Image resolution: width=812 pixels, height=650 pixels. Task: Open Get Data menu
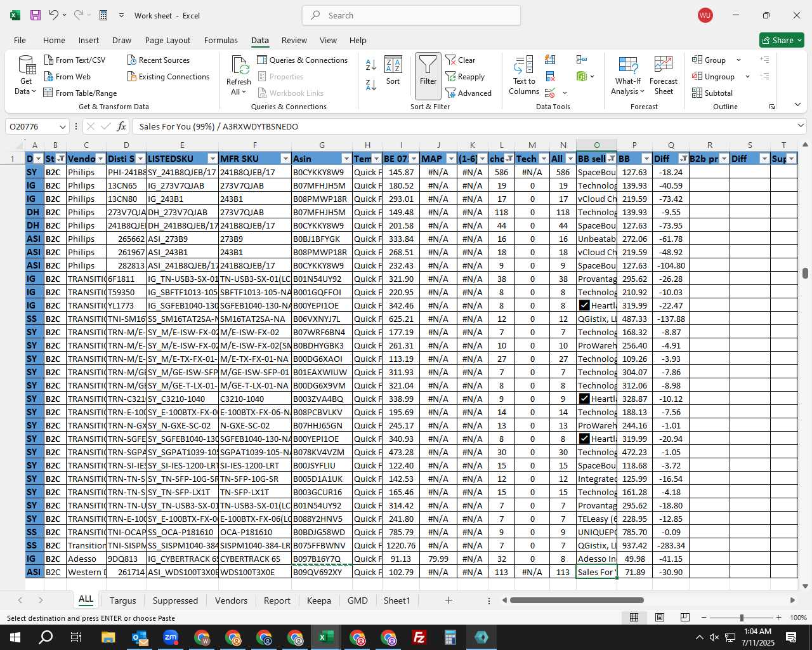(x=26, y=76)
